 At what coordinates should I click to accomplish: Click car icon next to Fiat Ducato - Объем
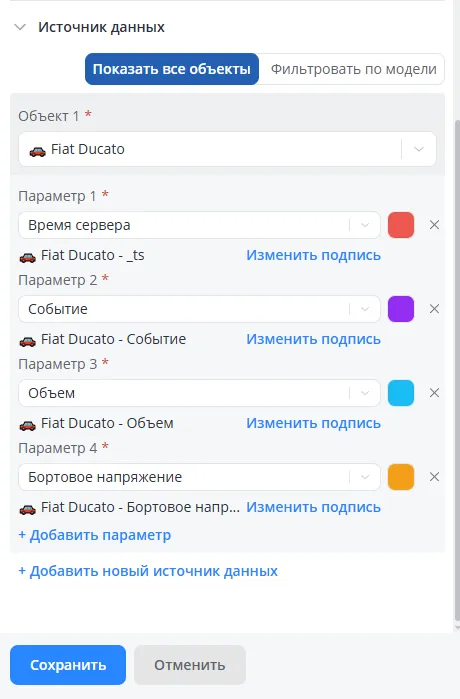(28, 425)
